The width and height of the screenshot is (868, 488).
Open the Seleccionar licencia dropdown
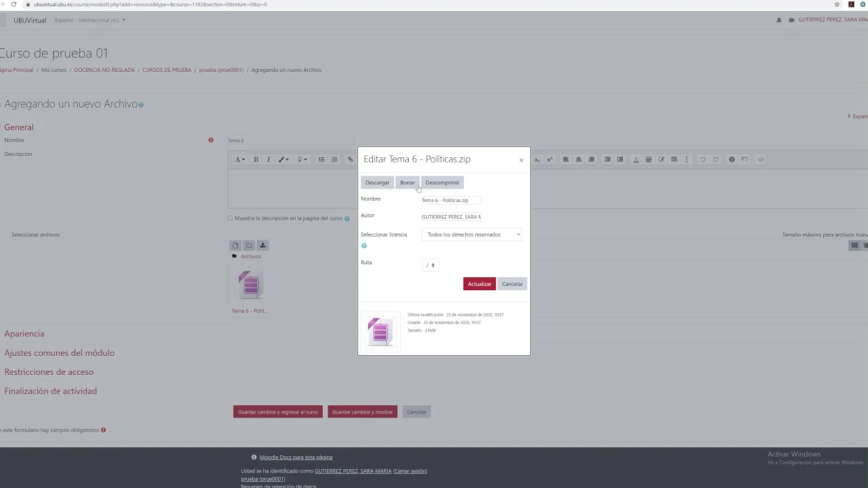tap(472, 235)
